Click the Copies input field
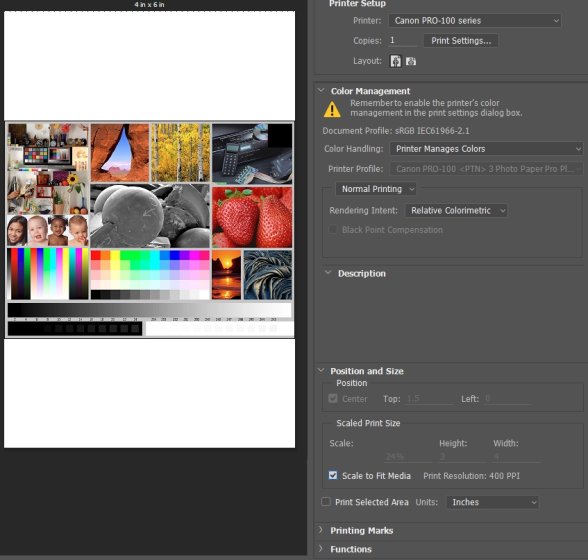 (402, 41)
